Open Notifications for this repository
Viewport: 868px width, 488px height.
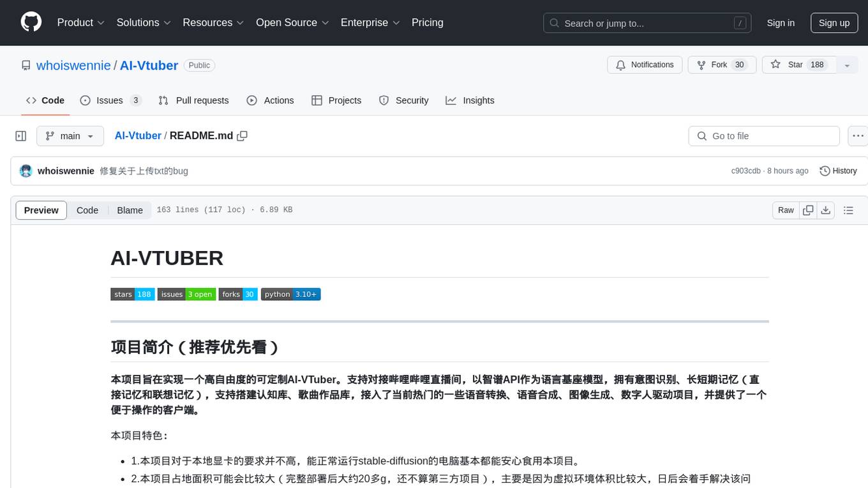coord(645,65)
